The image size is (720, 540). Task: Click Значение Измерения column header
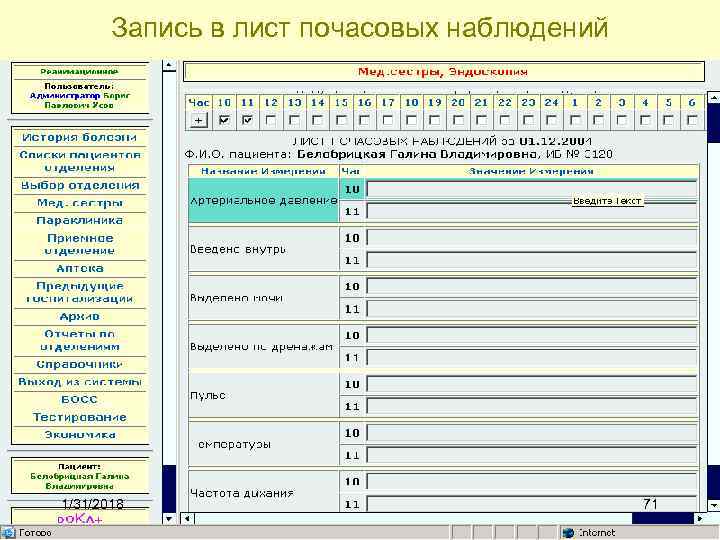(x=532, y=172)
